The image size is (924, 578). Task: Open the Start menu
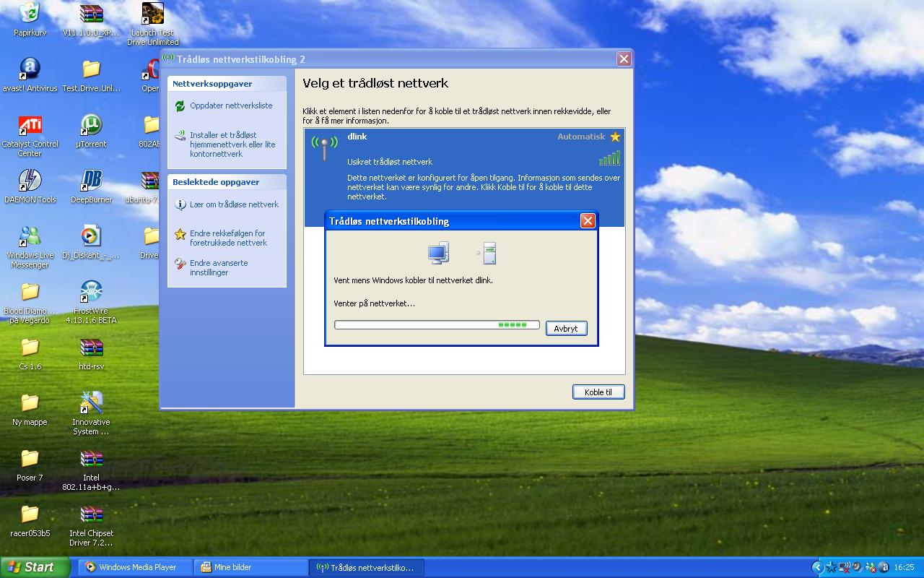coord(35,567)
